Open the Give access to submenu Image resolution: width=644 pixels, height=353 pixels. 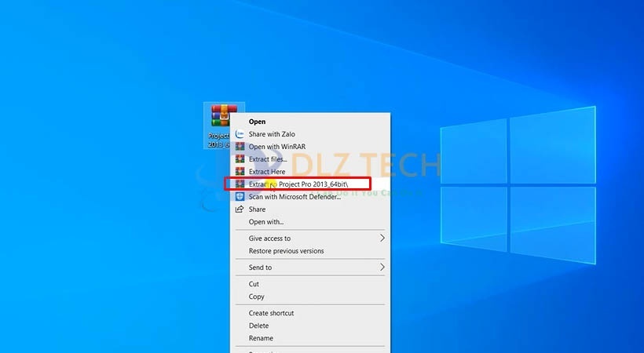click(310, 238)
